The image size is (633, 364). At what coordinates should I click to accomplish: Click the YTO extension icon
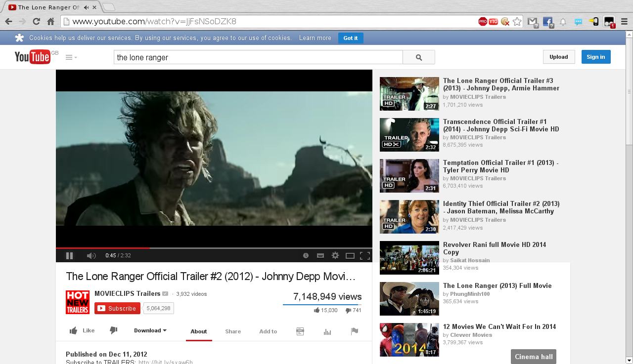click(494, 21)
